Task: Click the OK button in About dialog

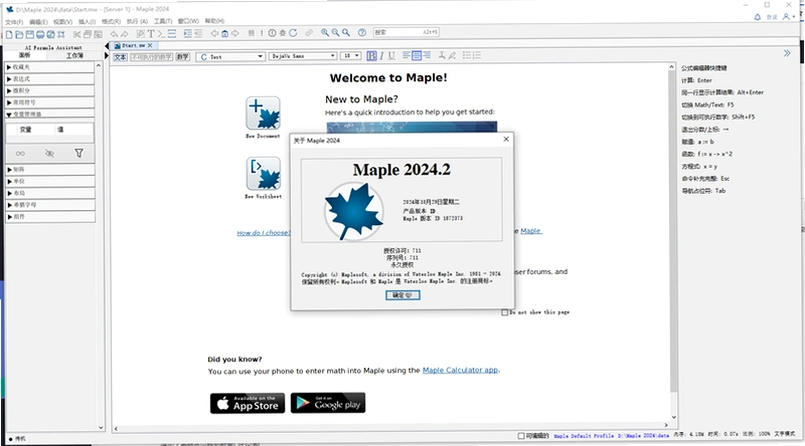Action: click(402, 295)
